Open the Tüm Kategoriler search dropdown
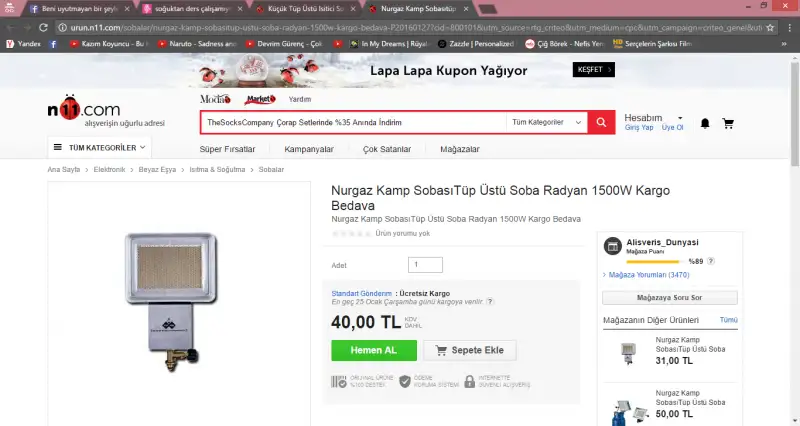This screenshot has width=800, height=426. (x=546, y=122)
